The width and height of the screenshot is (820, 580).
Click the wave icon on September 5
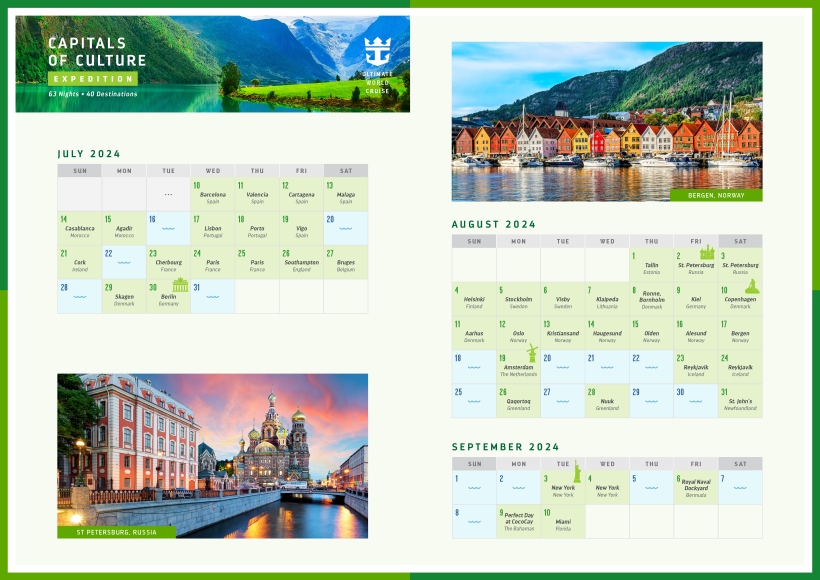click(x=652, y=488)
